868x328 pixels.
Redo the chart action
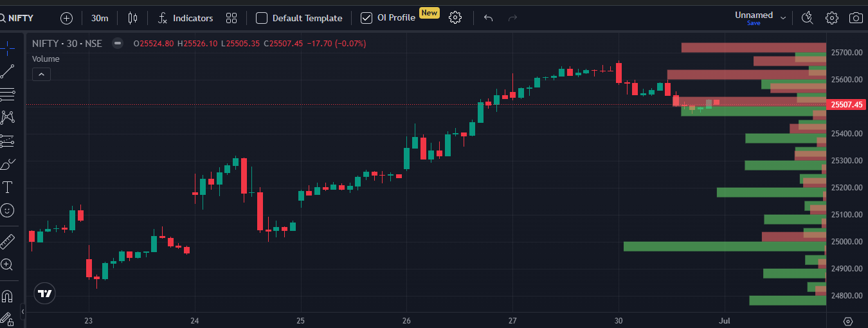pos(512,18)
